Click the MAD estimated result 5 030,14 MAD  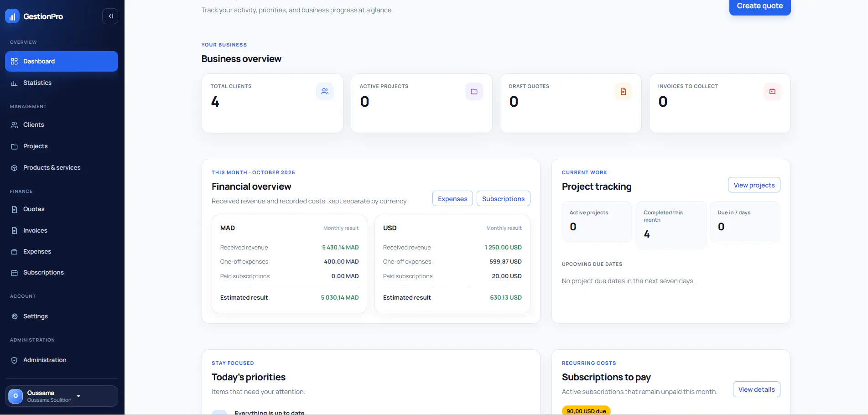[x=340, y=298]
